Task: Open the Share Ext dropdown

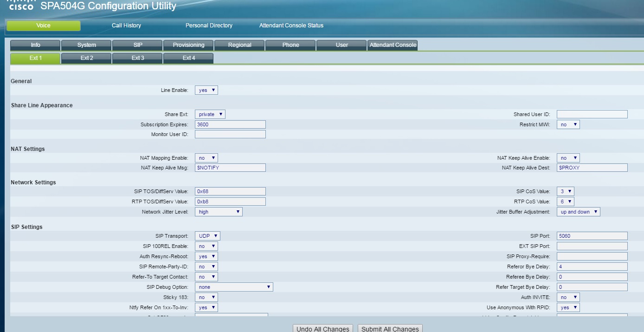Action: [x=210, y=114]
